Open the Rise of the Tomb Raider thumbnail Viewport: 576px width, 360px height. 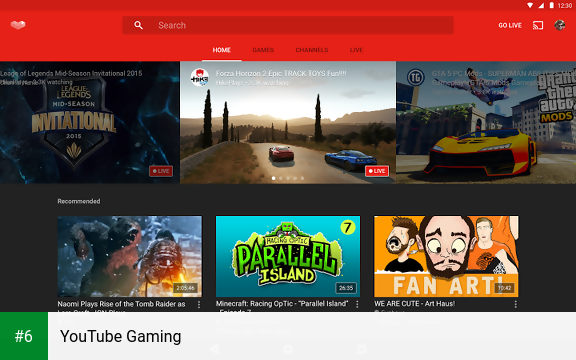tap(130, 256)
